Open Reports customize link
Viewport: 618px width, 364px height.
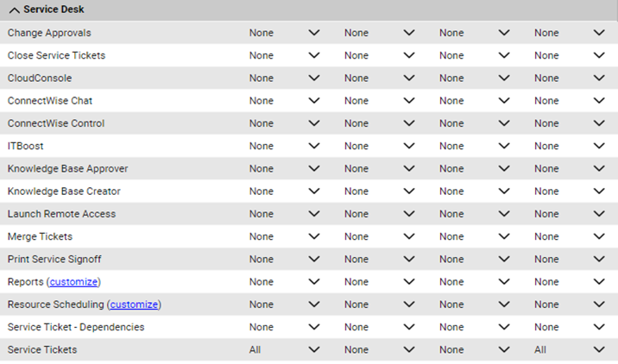tap(73, 282)
